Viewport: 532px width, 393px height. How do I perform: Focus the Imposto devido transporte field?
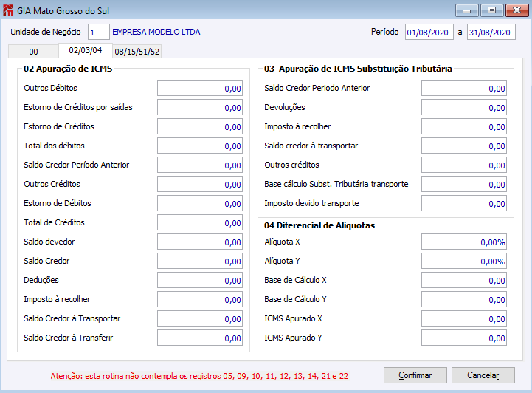[464, 203]
